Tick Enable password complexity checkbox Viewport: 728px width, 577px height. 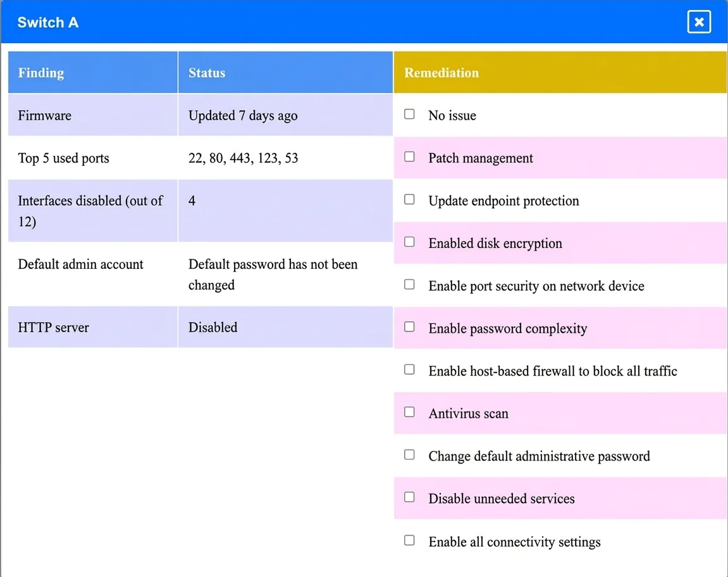tap(409, 327)
